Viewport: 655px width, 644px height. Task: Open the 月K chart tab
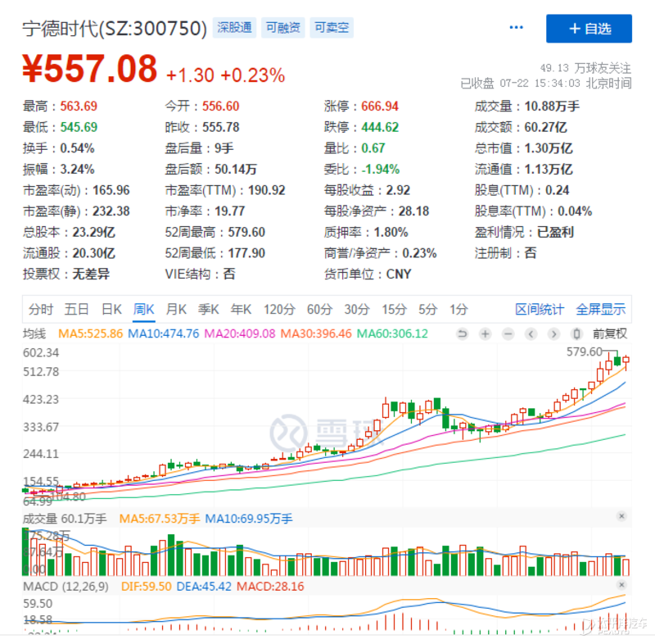tap(176, 310)
